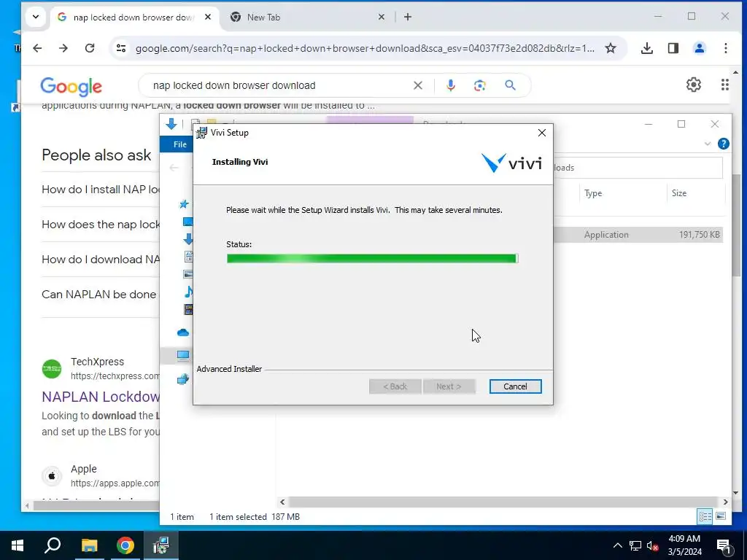Click the Explorer horizontal scrollbar

pos(503,502)
